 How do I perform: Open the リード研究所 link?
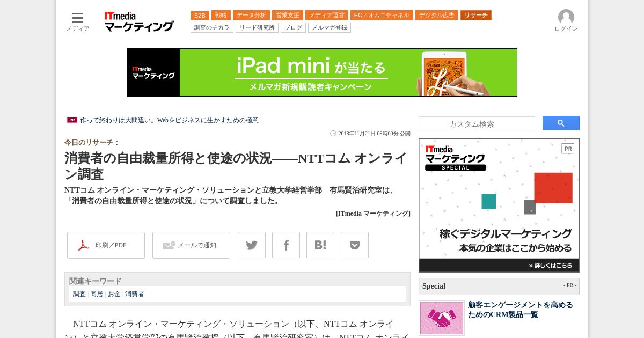(257, 27)
